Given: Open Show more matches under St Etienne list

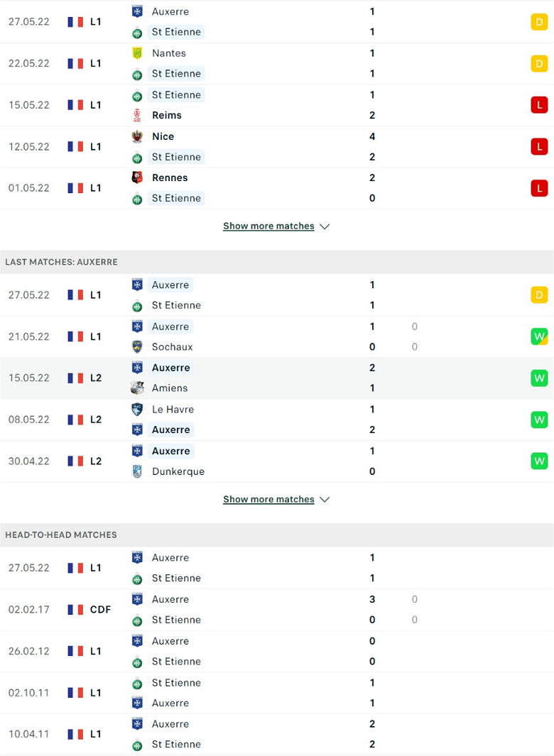Looking at the screenshot, I should pyautogui.click(x=268, y=226).
